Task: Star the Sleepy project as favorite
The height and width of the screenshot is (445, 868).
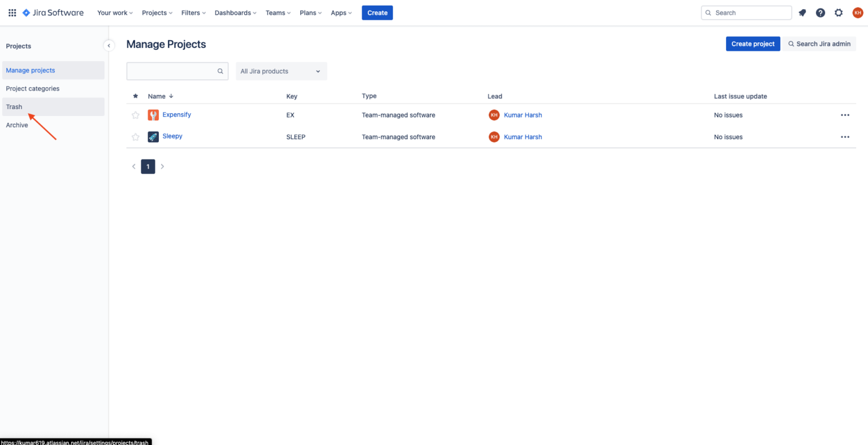Action: point(135,136)
